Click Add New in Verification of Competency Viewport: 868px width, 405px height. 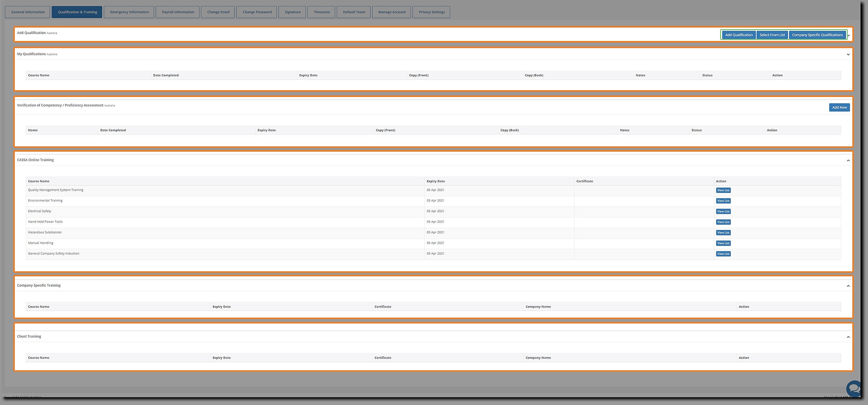[839, 108]
